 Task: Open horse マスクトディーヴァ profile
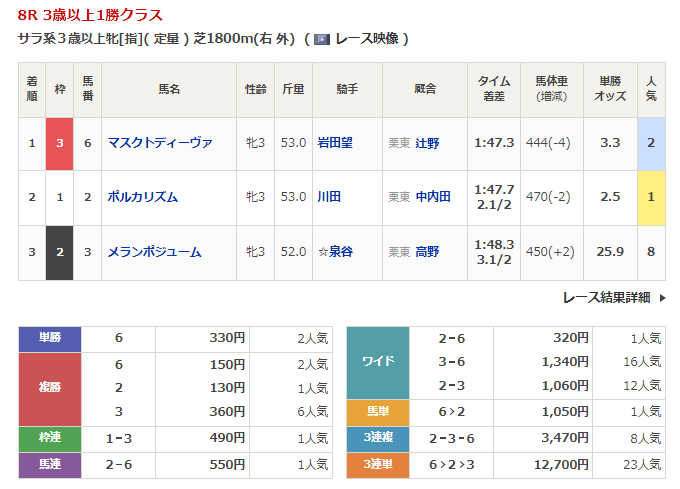pyautogui.click(x=160, y=143)
